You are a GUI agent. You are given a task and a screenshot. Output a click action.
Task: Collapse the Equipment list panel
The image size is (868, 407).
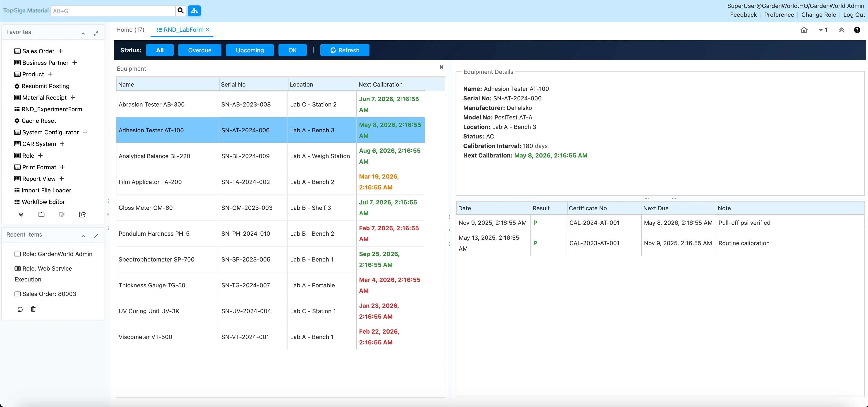(441, 68)
